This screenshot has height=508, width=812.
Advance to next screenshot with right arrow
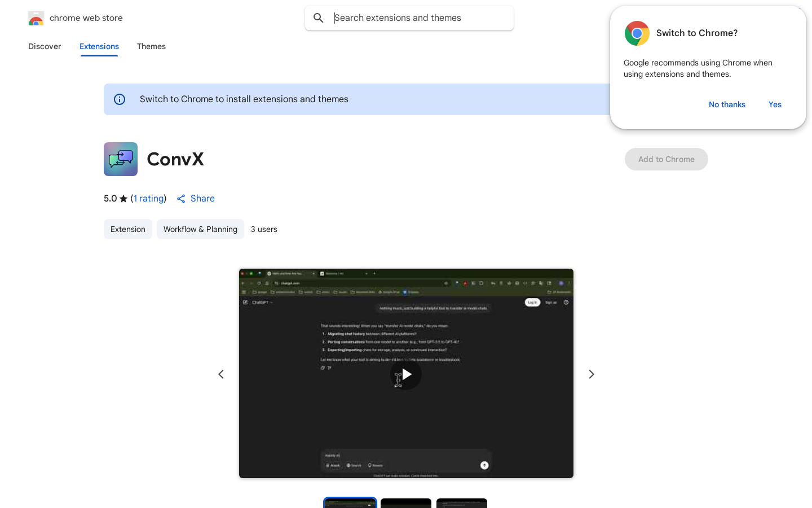point(592,374)
